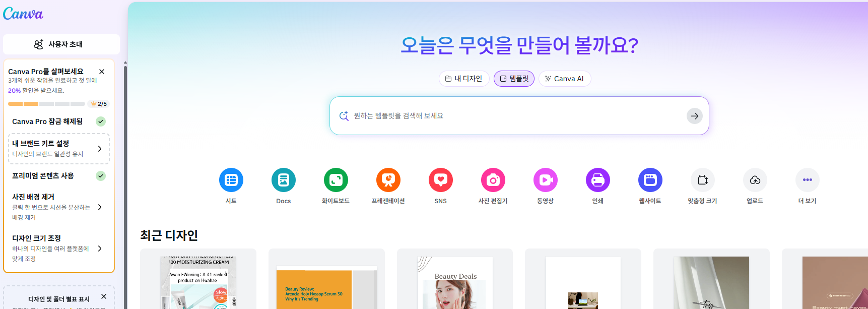Open the Docs shortcut icon
Image resolution: width=868 pixels, height=309 pixels.
(x=284, y=180)
